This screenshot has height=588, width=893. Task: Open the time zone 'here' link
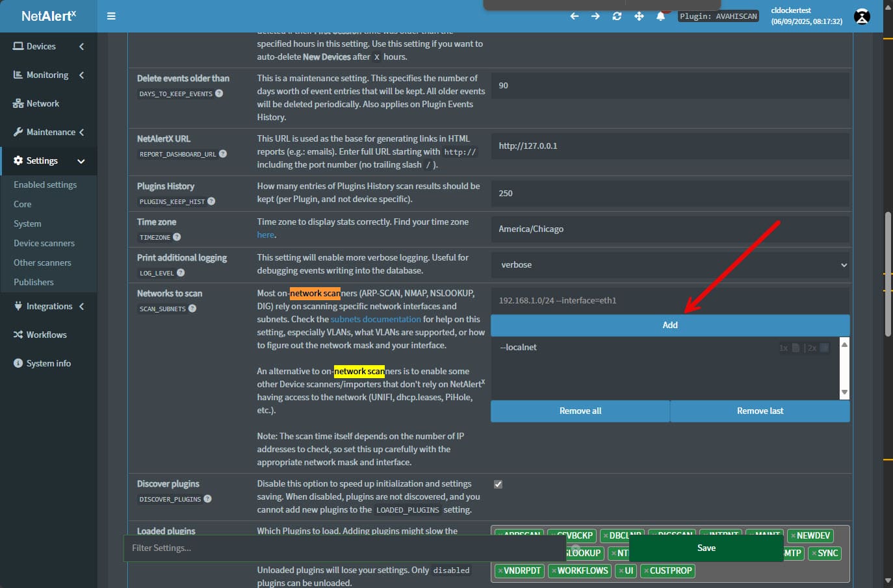tap(266, 235)
